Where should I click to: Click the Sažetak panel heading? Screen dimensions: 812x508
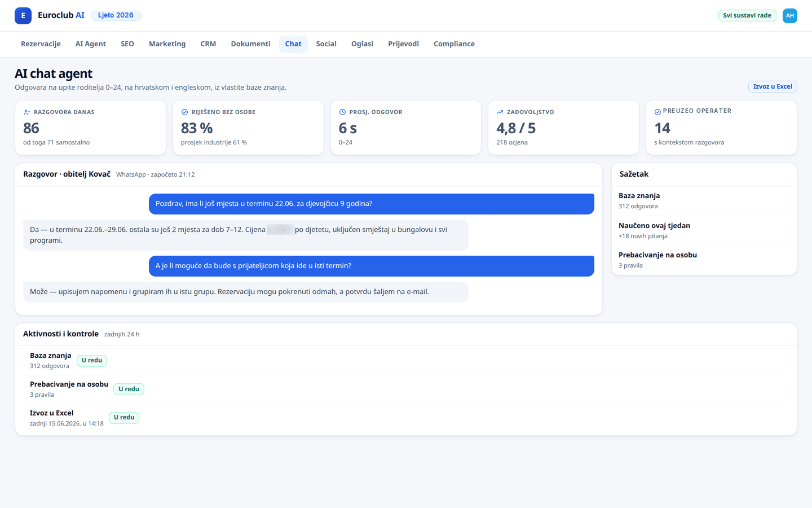[x=634, y=174]
